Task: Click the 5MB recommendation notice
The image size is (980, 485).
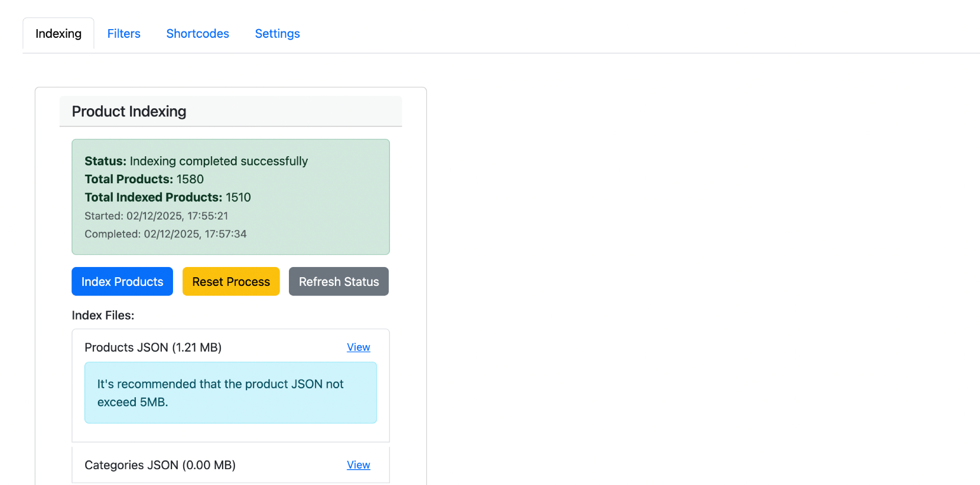Action: pos(230,393)
